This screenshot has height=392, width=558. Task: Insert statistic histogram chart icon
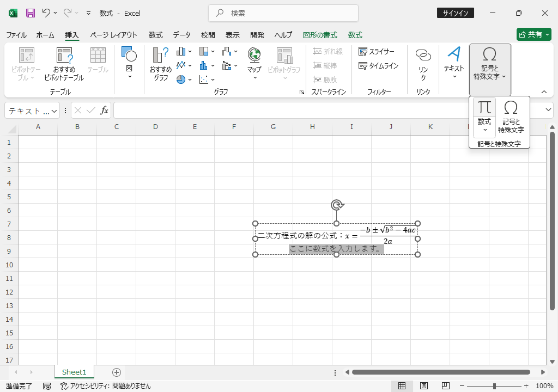204,65
